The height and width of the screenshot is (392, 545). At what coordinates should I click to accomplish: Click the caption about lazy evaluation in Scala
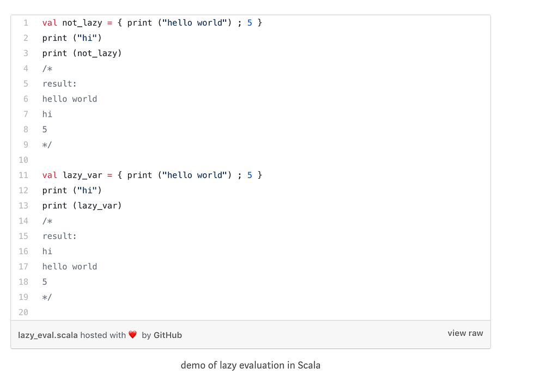(x=250, y=365)
